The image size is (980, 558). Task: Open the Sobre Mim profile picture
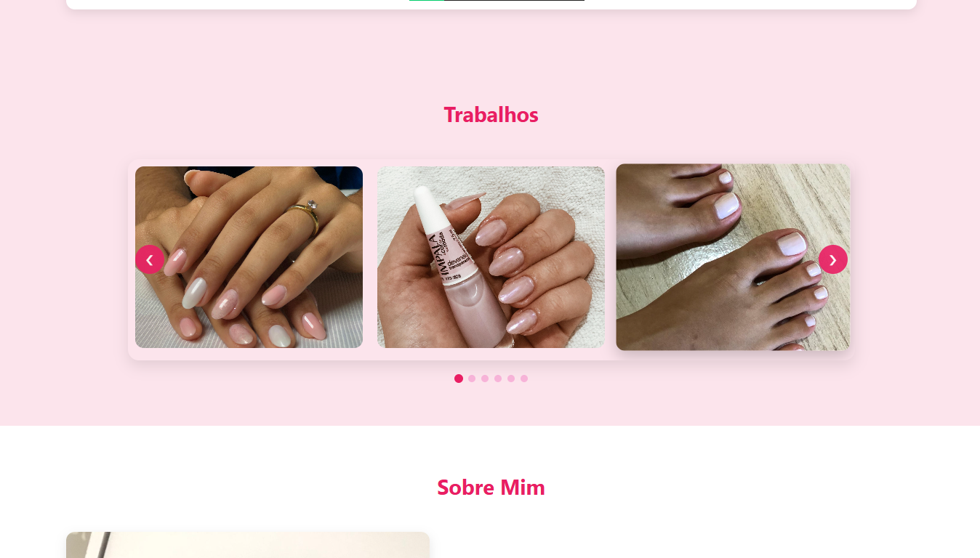click(x=248, y=545)
